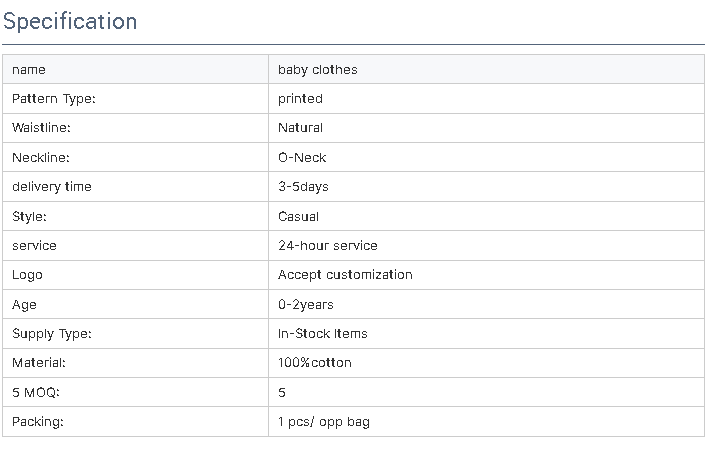Click the 'Pattern Type:' label cell

tap(135, 99)
